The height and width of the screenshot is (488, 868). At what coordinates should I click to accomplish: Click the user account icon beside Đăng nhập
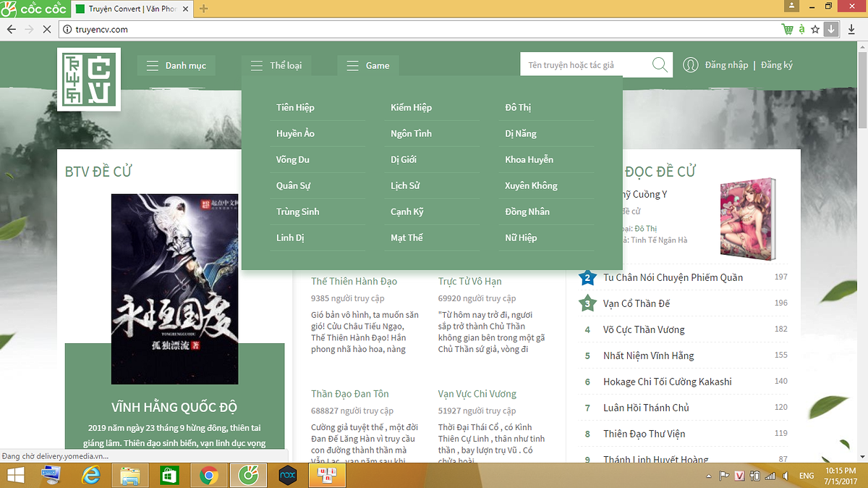691,65
